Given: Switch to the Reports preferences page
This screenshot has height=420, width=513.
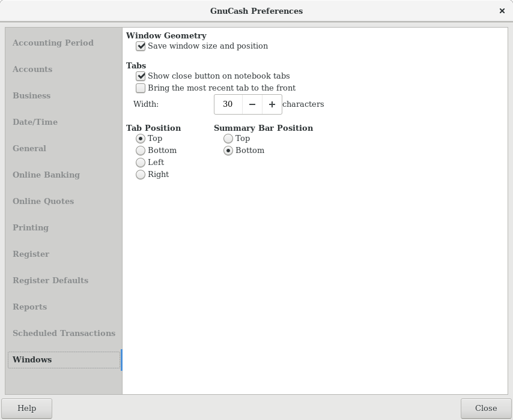Looking at the screenshot, I should (x=64, y=307).
